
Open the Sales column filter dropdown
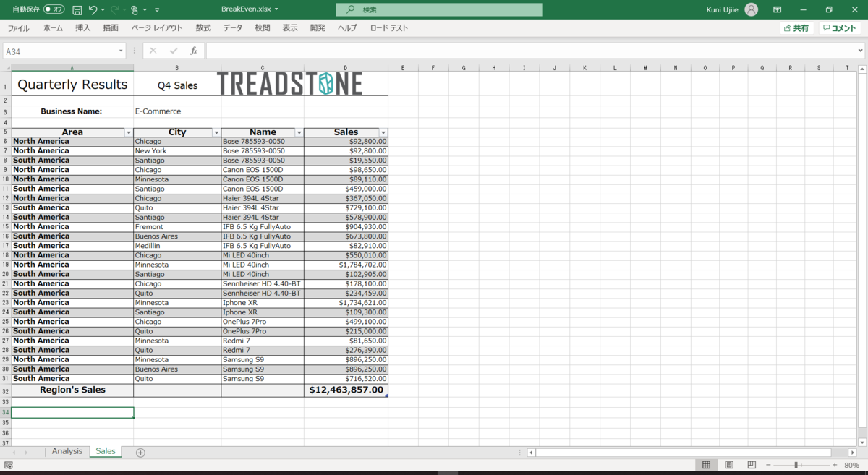point(383,133)
